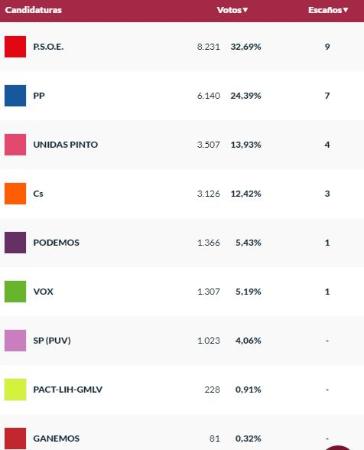Click the VOX green color square
Image resolution: width=364 pixels, height=450 pixels.
[15, 292]
